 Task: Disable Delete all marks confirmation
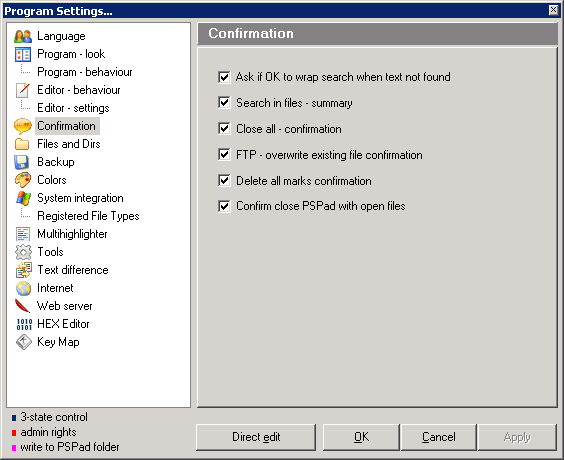click(224, 180)
